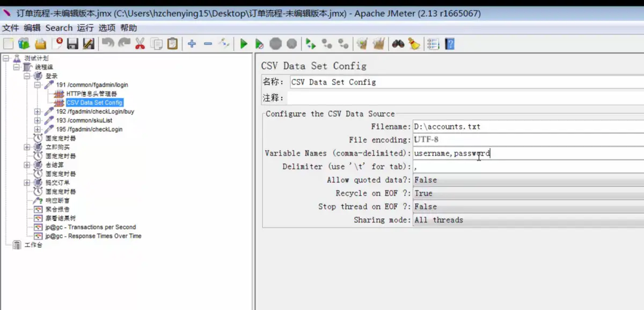This screenshot has width=644, height=310.
Task: Click the Remote Stop All icon
Action: tap(326, 44)
